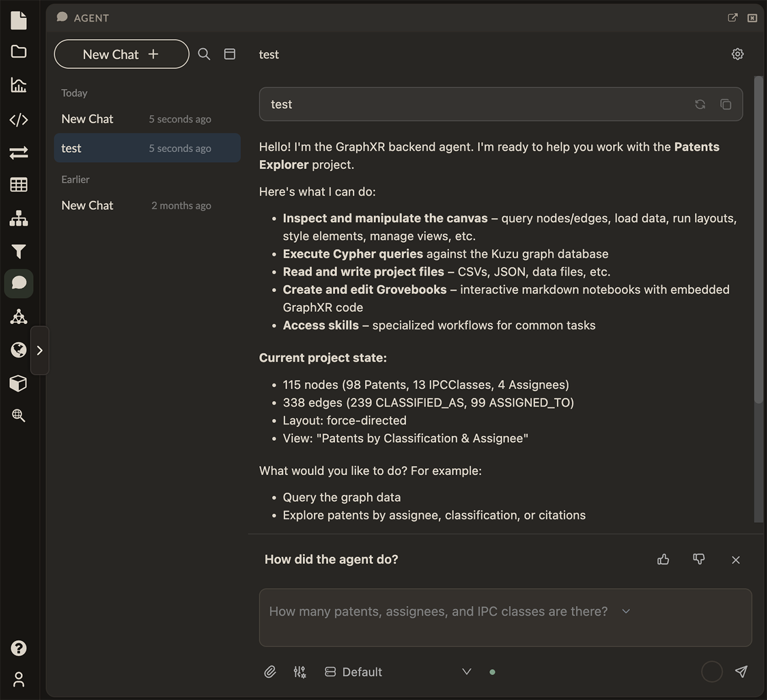Open the document icon in the sidebar
The image size is (767, 700).
coord(19,20)
